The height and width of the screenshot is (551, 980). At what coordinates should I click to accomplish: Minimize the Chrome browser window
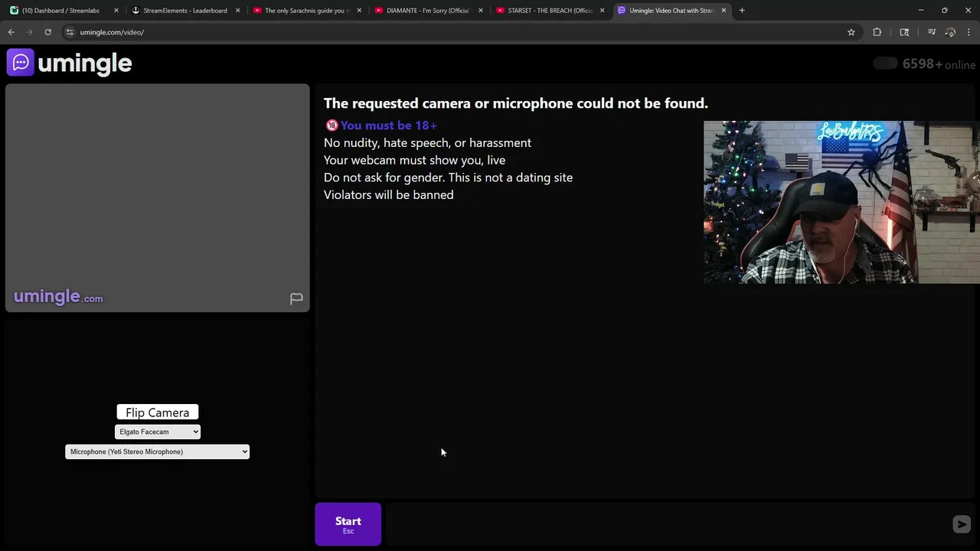[921, 11]
